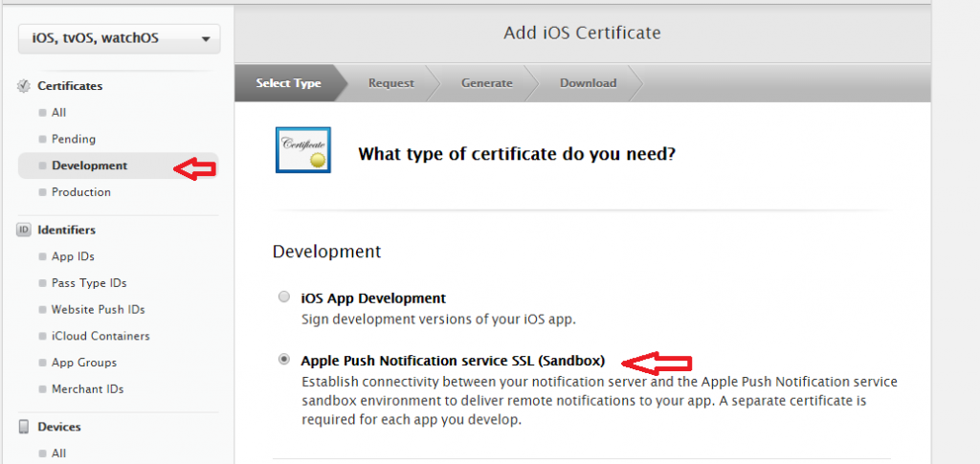Select iOS App Development radio button

tap(283, 298)
